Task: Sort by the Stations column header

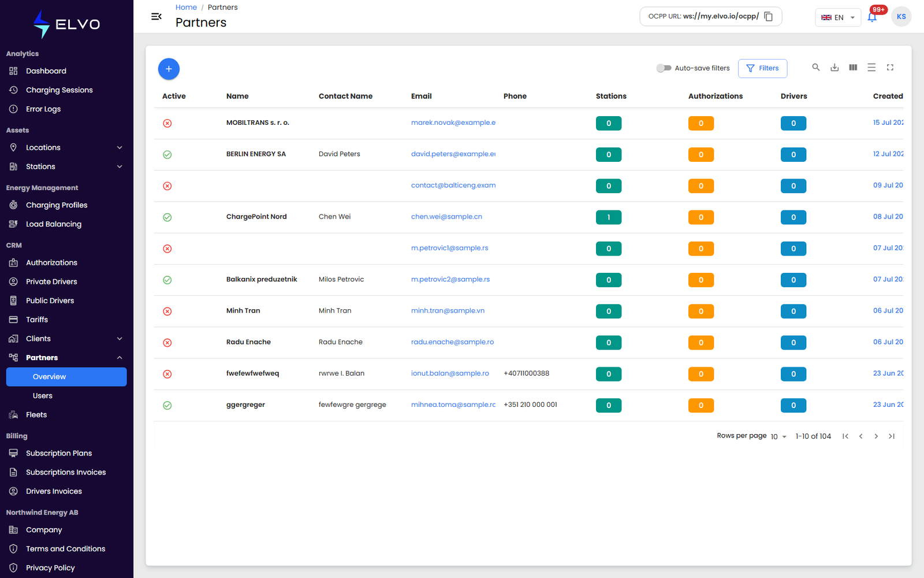Action: point(611,97)
